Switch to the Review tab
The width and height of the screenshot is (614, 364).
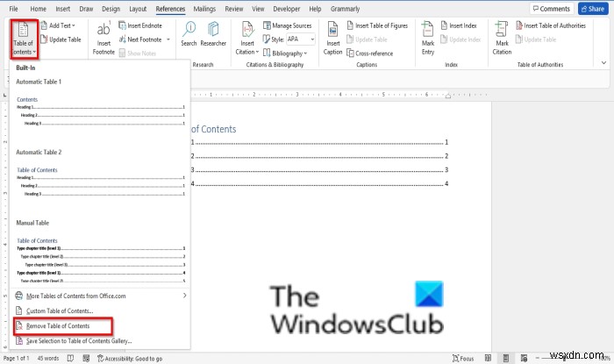click(x=234, y=9)
